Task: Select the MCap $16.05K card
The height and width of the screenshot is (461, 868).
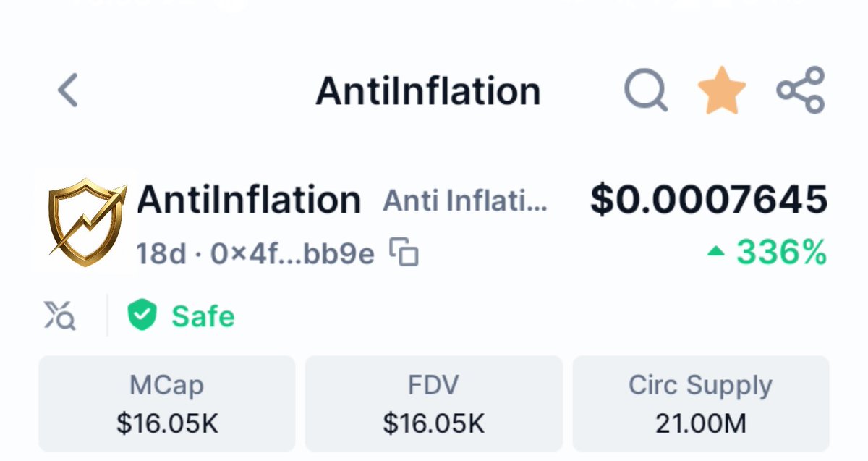Action: 167,403
